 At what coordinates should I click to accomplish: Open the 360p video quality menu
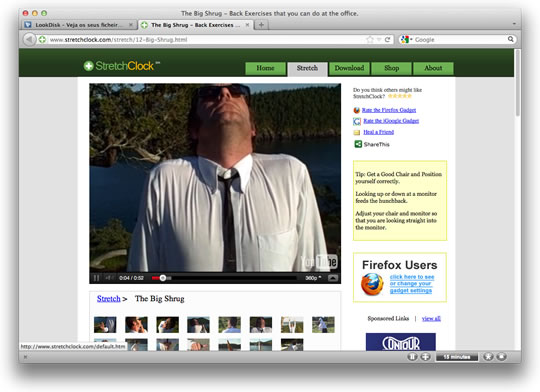[313, 278]
